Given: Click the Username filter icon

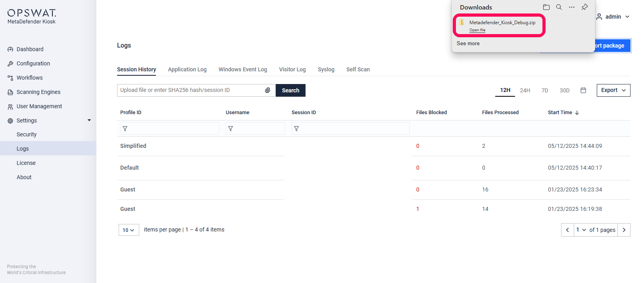Looking at the screenshot, I should pos(231,128).
